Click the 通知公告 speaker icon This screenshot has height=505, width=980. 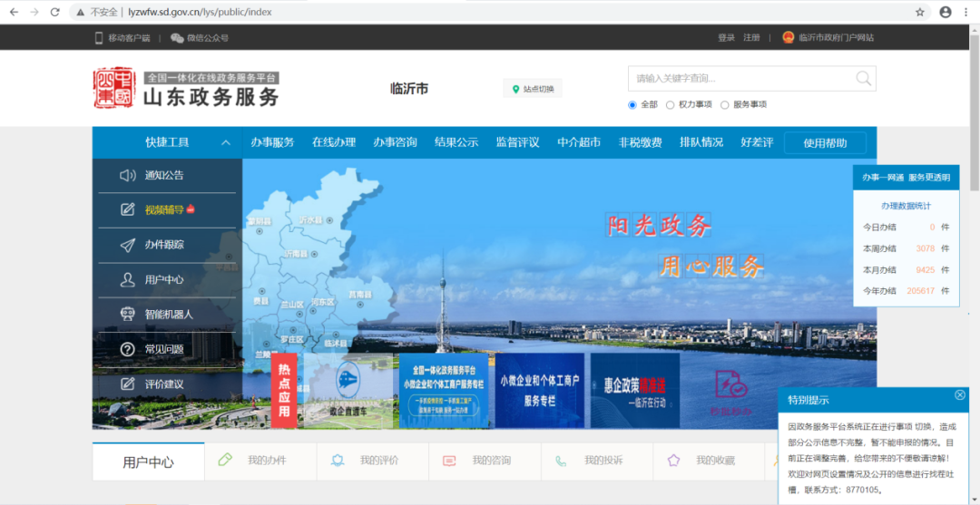coord(128,175)
